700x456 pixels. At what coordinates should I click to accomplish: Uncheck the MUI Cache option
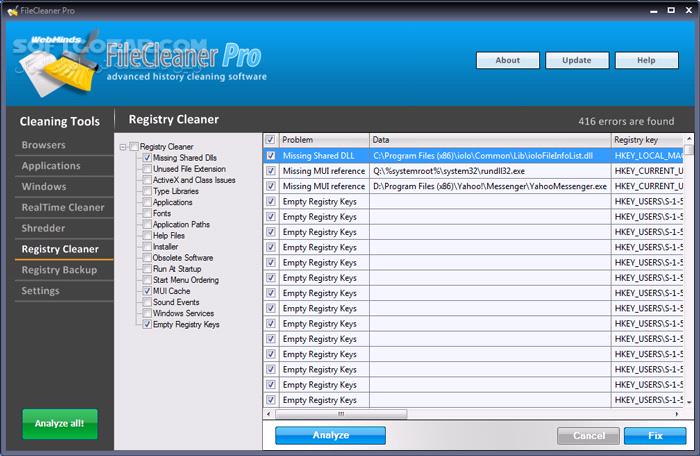tap(147, 291)
